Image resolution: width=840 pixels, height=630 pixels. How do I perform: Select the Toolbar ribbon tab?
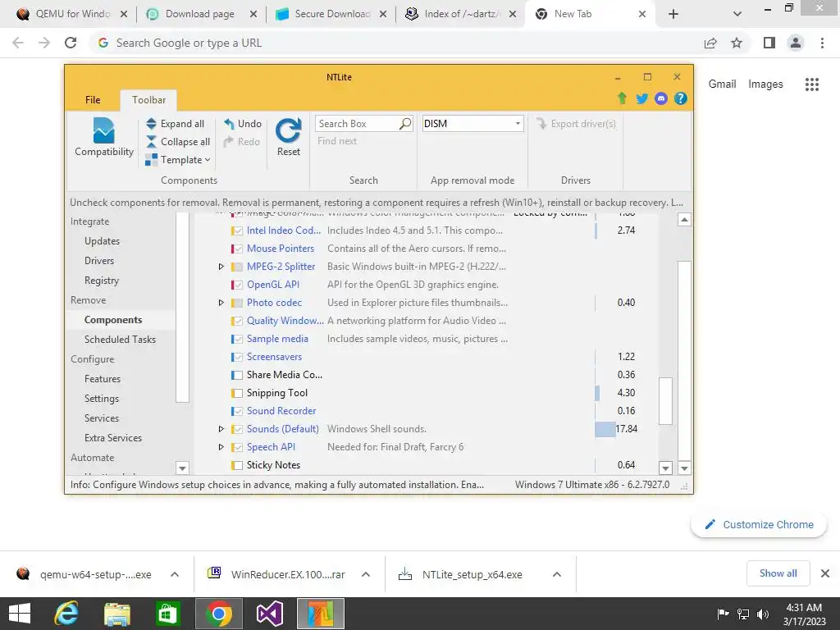(149, 100)
